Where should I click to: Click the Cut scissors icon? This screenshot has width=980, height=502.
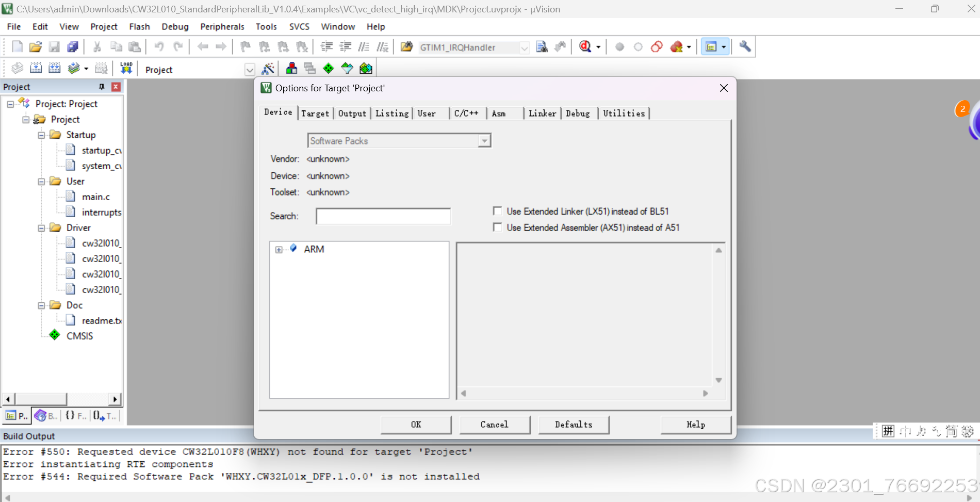(x=97, y=47)
